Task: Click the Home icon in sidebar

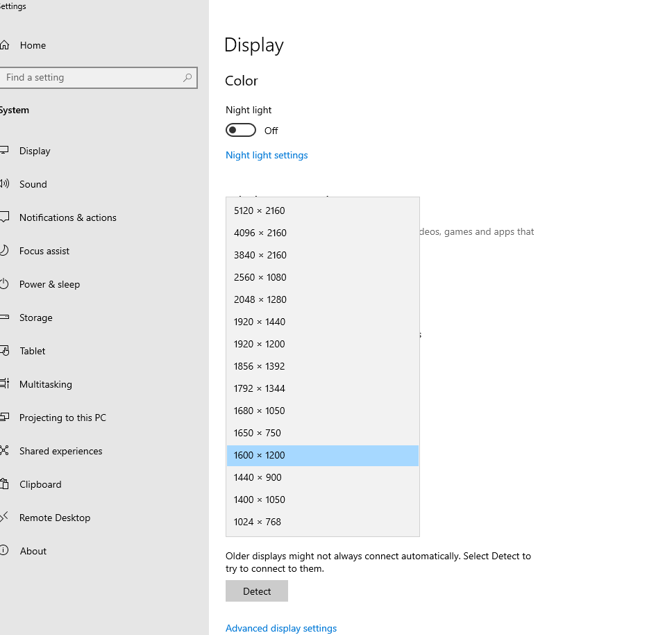Action: tap(4, 45)
